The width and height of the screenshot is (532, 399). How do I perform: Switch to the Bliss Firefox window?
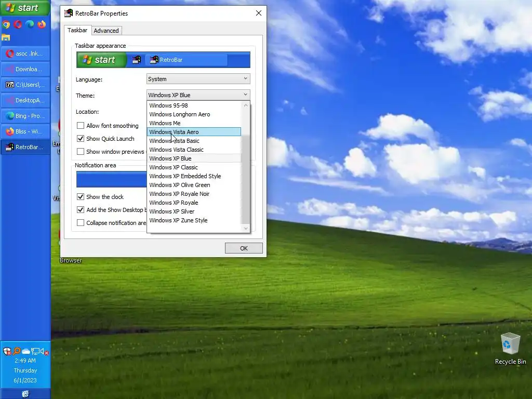25,131
